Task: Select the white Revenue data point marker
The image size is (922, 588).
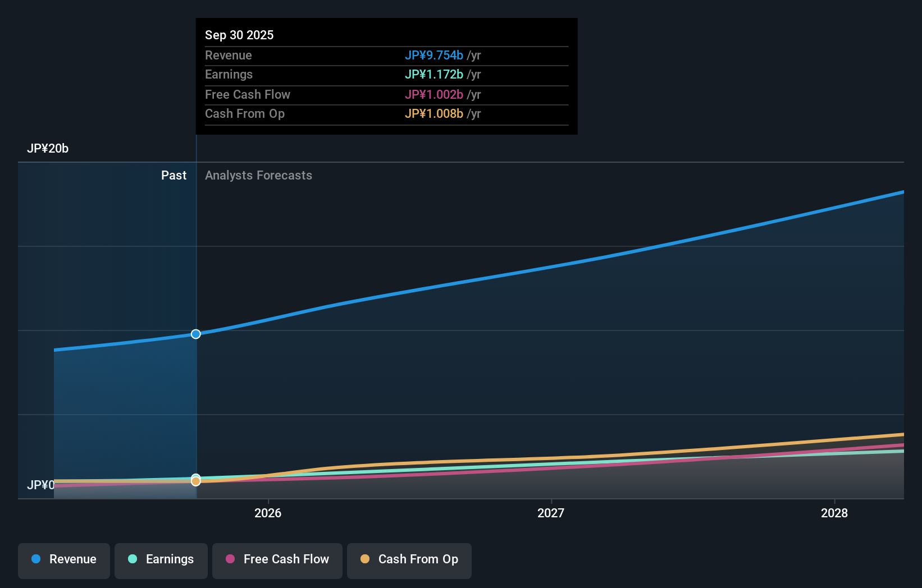Action: [x=195, y=334]
